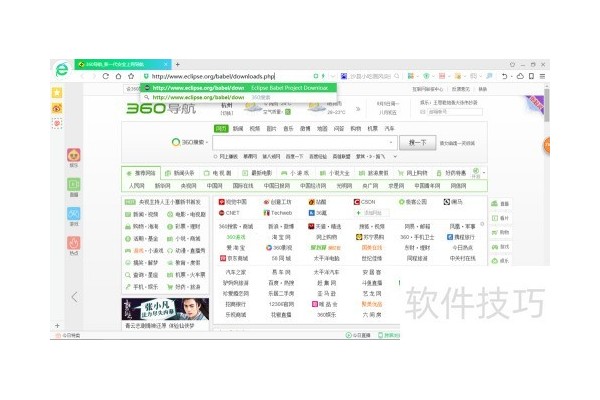Bookmark page with the toolbar star icon
The width and height of the screenshot is (600, 400).
click(x=131, y=76)
